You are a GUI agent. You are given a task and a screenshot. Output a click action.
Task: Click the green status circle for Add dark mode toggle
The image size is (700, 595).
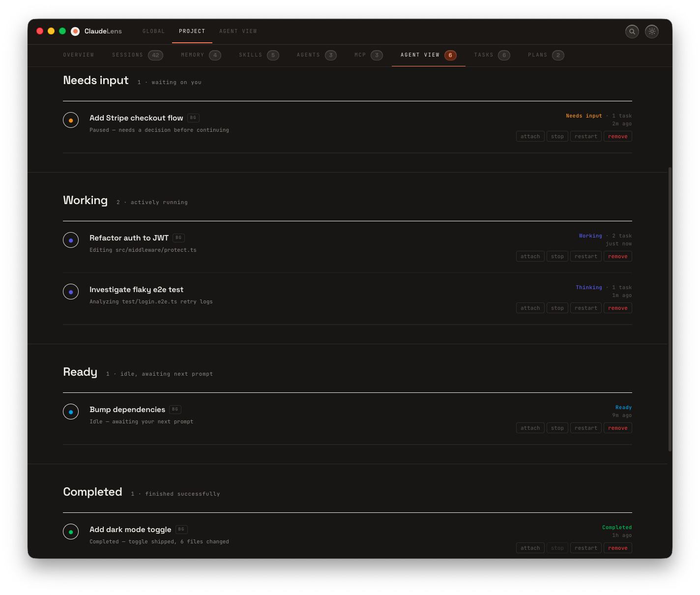point(71,532)
